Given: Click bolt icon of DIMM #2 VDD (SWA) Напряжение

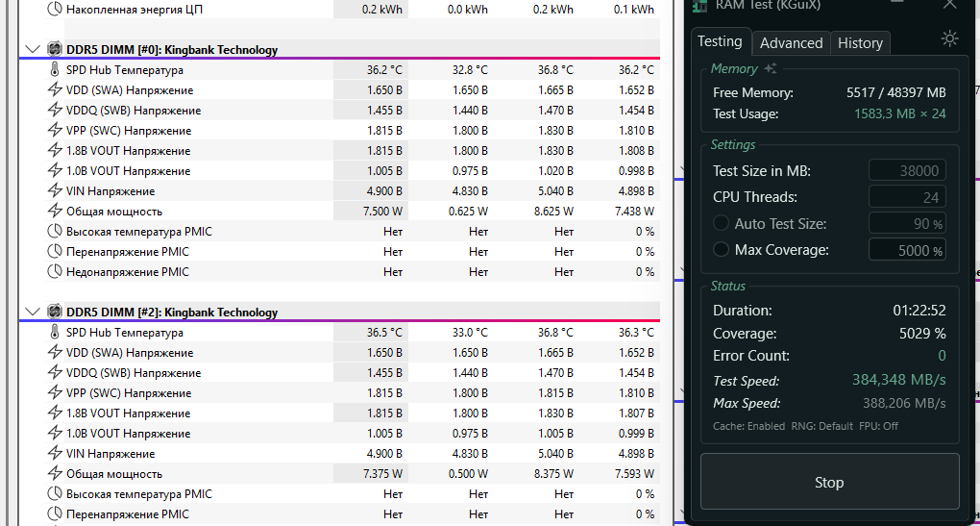Looking at the screenshot, I should click(x=55, y=352).
